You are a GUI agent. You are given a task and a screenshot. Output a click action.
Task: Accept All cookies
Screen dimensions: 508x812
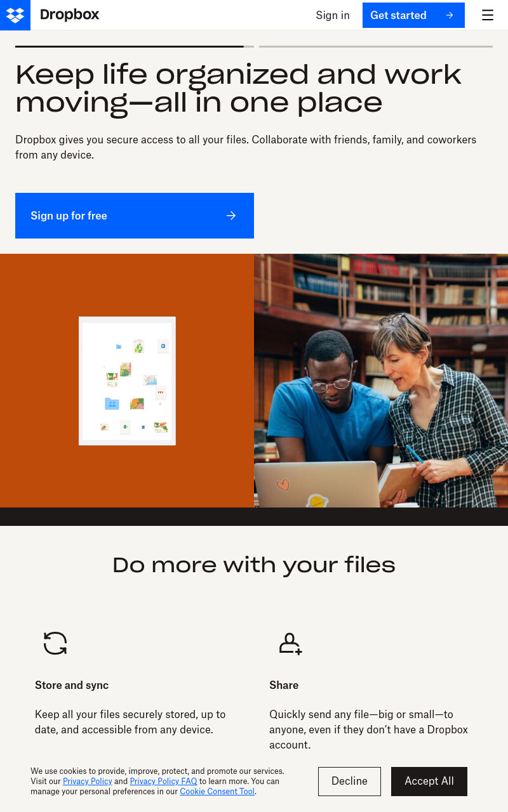point(429,782)
